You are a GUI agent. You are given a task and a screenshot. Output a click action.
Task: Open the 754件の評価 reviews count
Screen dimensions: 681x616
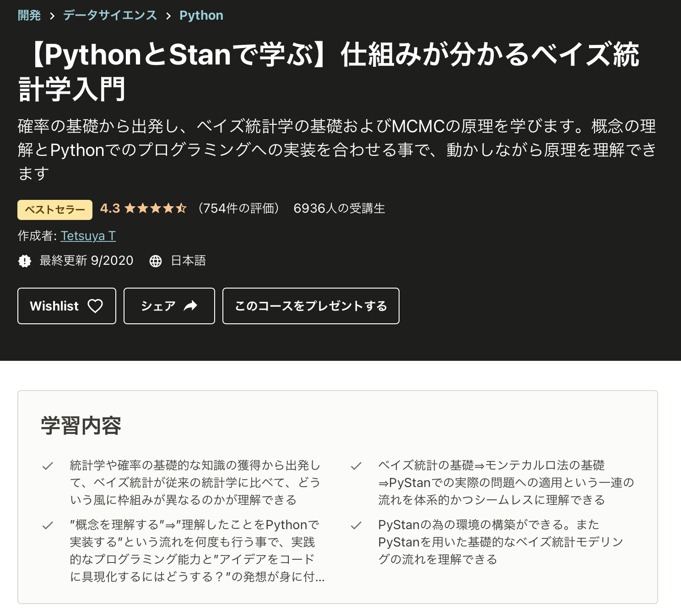click(x=239, y=209)
